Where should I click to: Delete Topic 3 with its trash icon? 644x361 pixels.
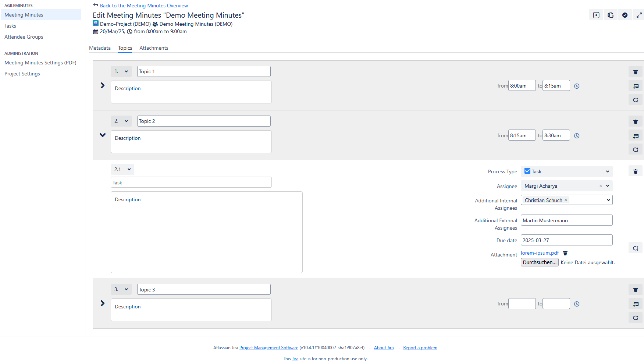(636, 290)
